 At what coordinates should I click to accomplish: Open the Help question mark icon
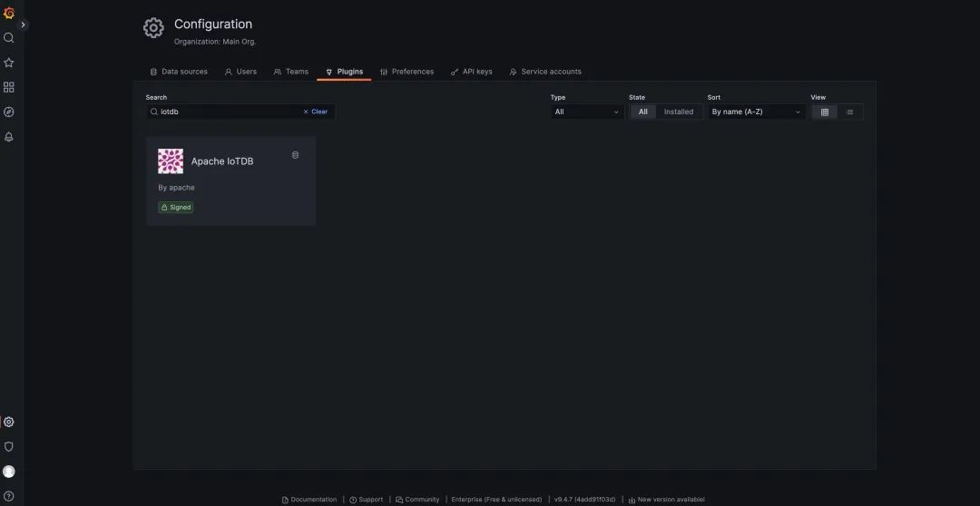pos(9,497)
